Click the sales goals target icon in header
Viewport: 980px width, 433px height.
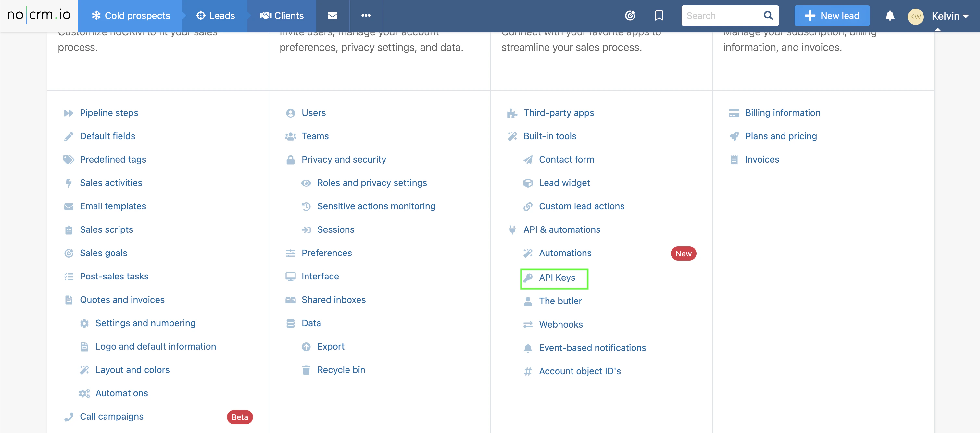click(x=630, y=16)
